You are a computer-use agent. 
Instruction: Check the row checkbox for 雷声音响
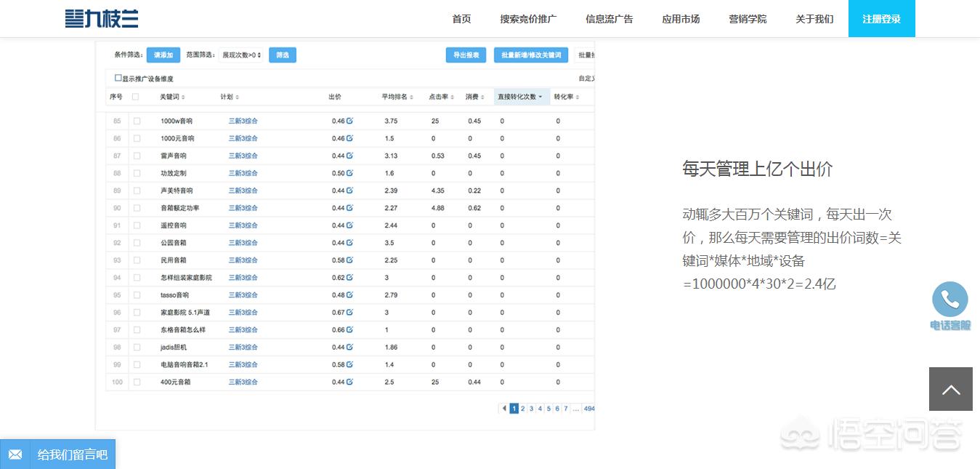point(137,156)
